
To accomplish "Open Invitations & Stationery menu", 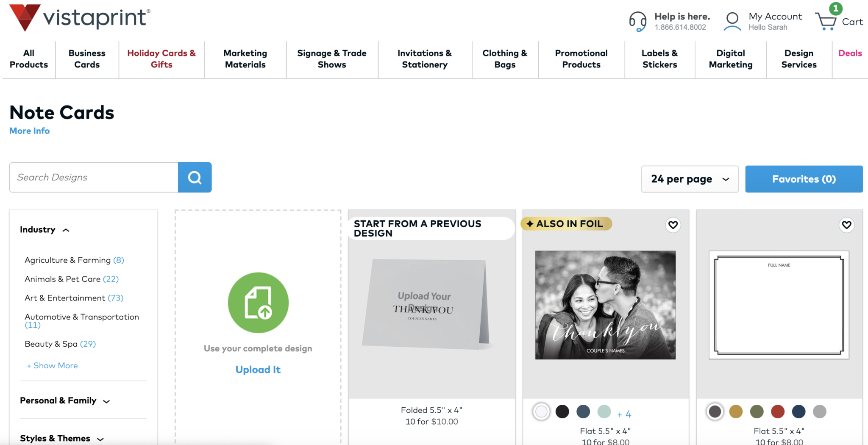I will click(425, 59).
